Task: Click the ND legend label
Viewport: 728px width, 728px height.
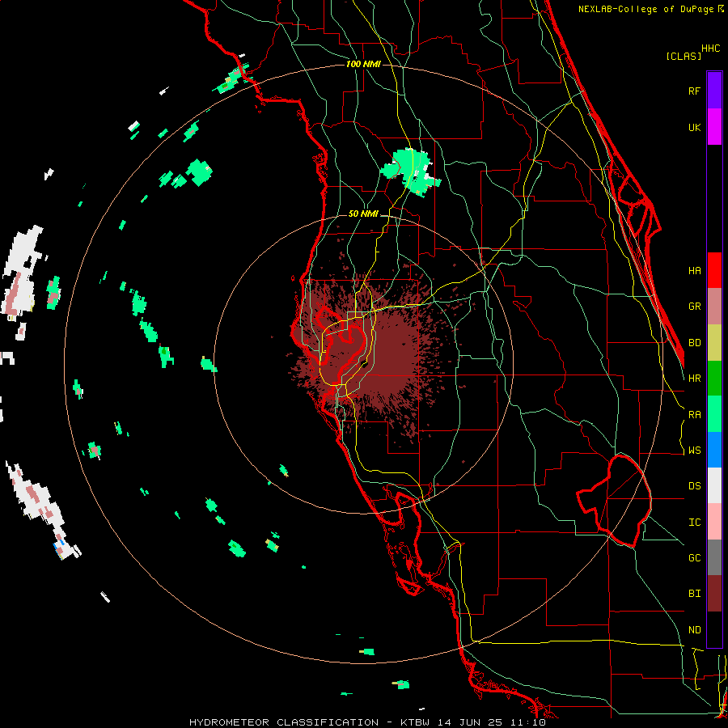Action: click(694, 630)
